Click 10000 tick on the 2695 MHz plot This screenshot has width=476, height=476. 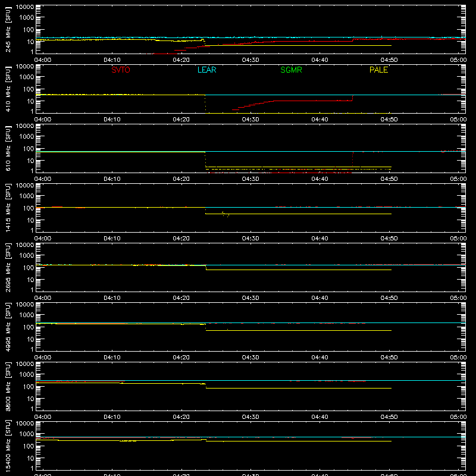click(x=25, y=245)
